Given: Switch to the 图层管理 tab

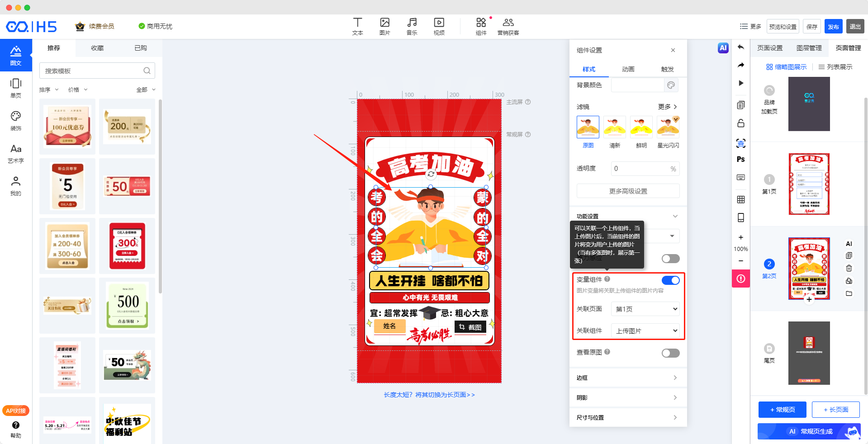Looking at the screenshot, I should [x=809, y=48].
